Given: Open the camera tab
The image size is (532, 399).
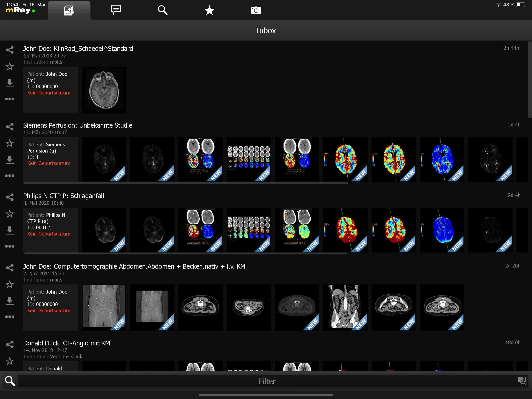Looking at the screenshot, I should (x=256, y=10).
